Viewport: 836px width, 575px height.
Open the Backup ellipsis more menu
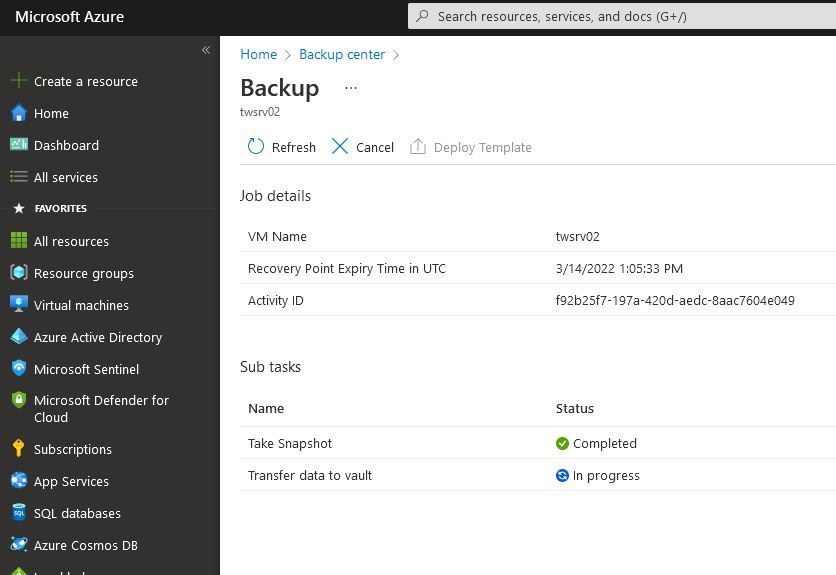click(351, 88)
